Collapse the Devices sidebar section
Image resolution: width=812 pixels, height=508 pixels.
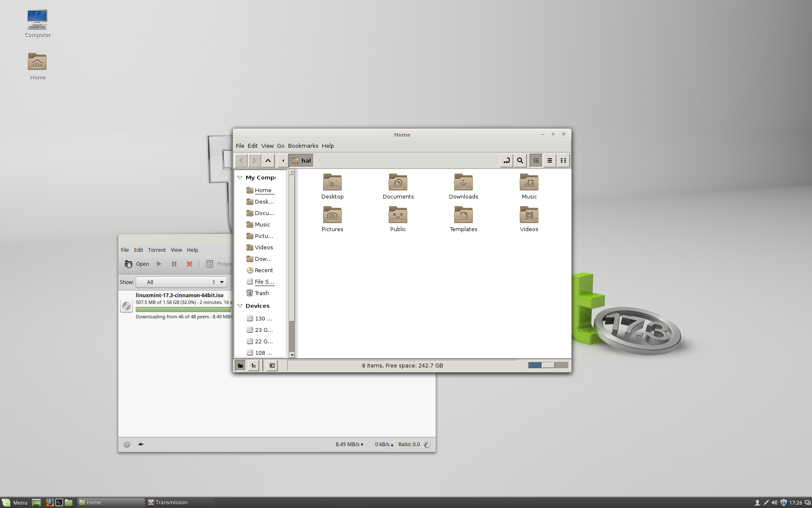240,306
